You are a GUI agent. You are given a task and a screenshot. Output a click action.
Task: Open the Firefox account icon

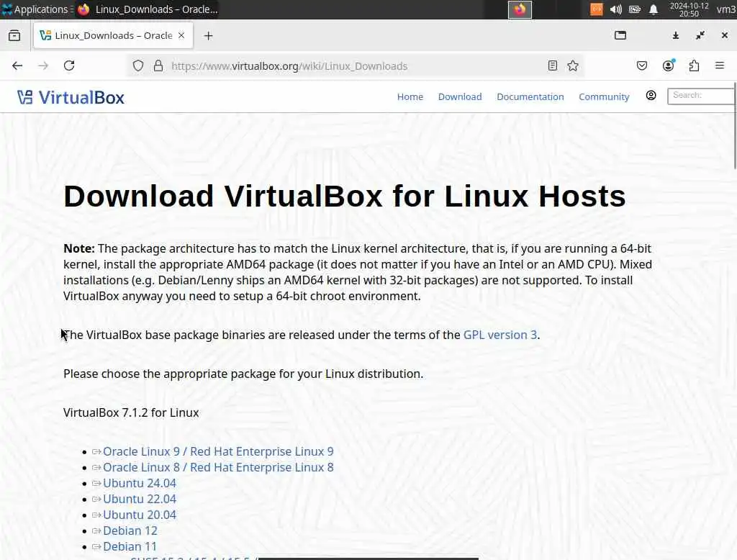click(x=669, y=66)
